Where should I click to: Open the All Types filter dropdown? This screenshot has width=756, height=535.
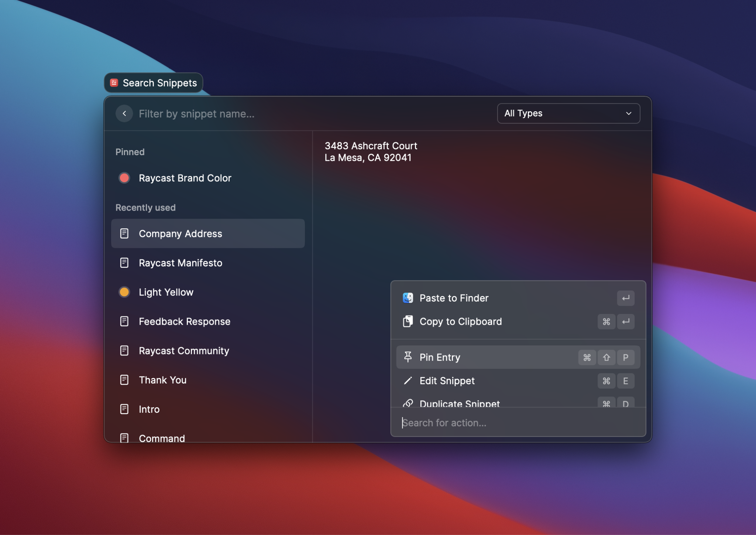tap(568, 113)
